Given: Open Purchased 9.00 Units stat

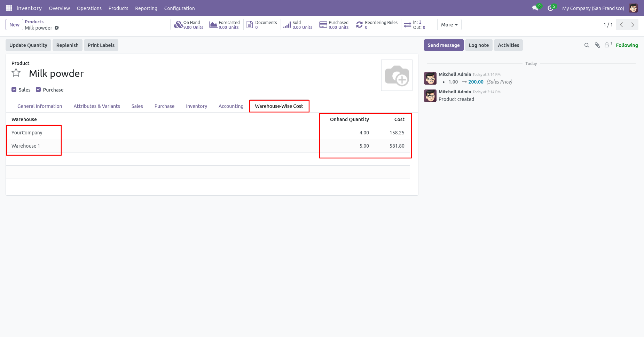Looking at the screenshot, I should click(335, 25).
